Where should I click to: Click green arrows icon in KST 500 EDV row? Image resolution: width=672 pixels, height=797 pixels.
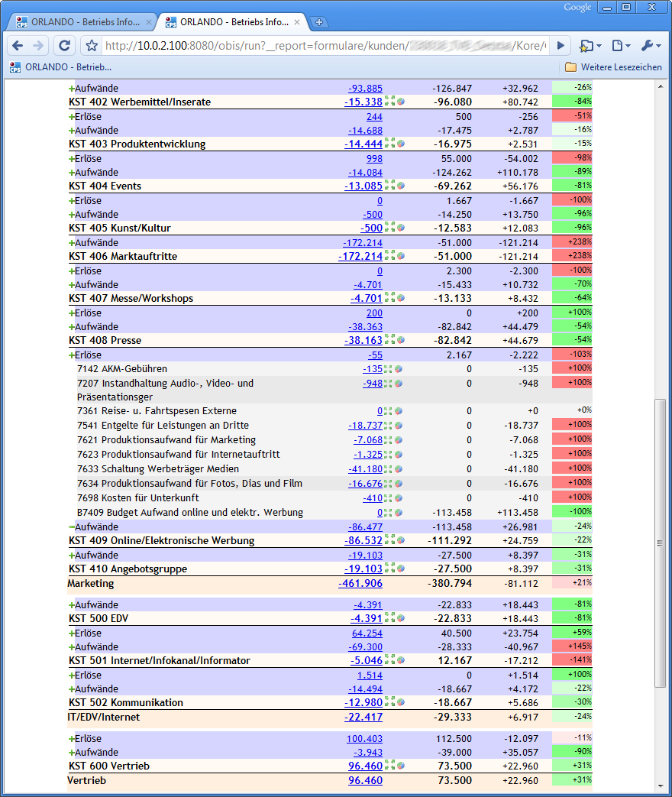click(x=389, y=617)
